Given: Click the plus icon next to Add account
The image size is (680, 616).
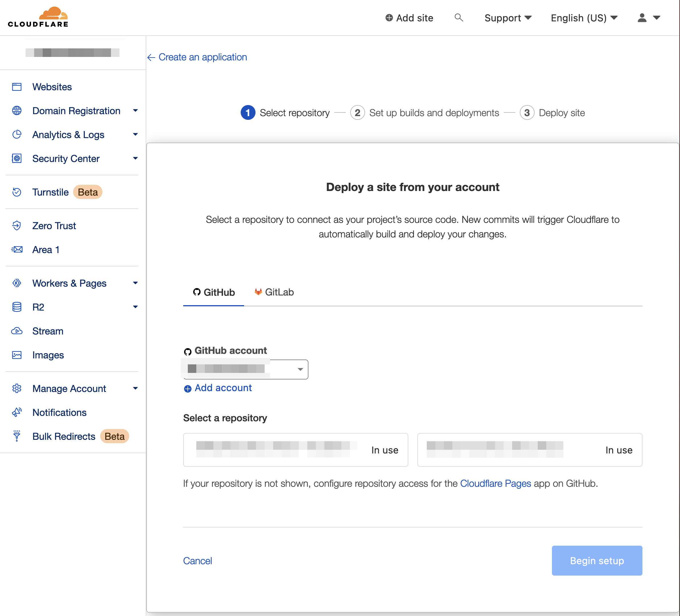Looking at the screenshot, I should (188, 389).
